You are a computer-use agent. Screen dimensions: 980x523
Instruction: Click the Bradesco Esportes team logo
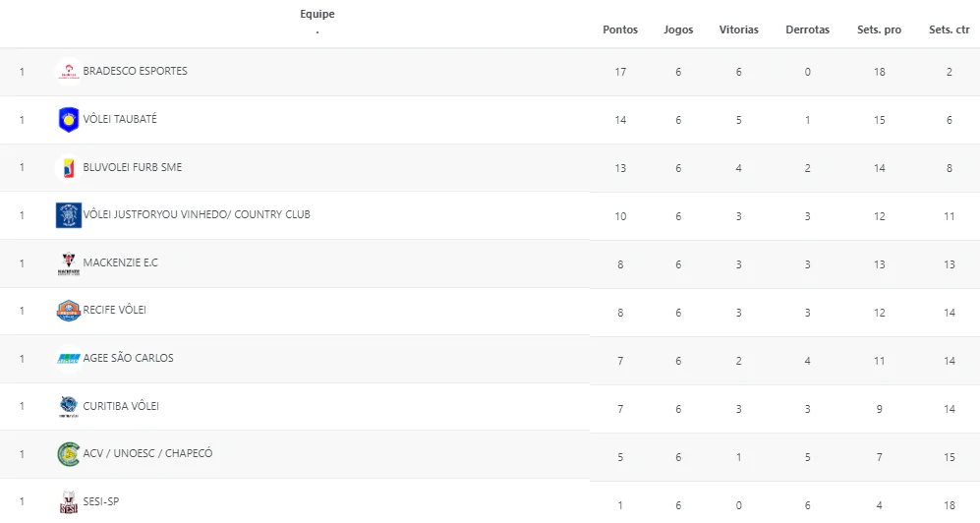pyautogui.click(x=69, y=72)
